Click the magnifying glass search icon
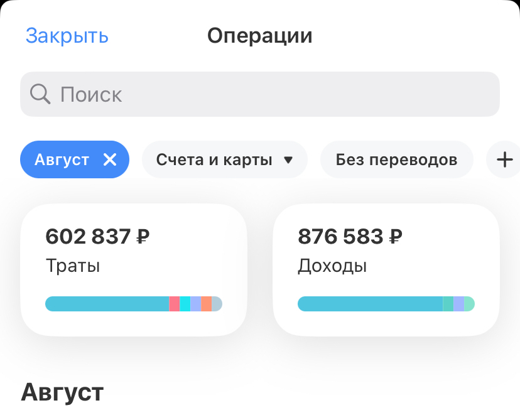The image size is (520, 420). (x=40, y=95)
